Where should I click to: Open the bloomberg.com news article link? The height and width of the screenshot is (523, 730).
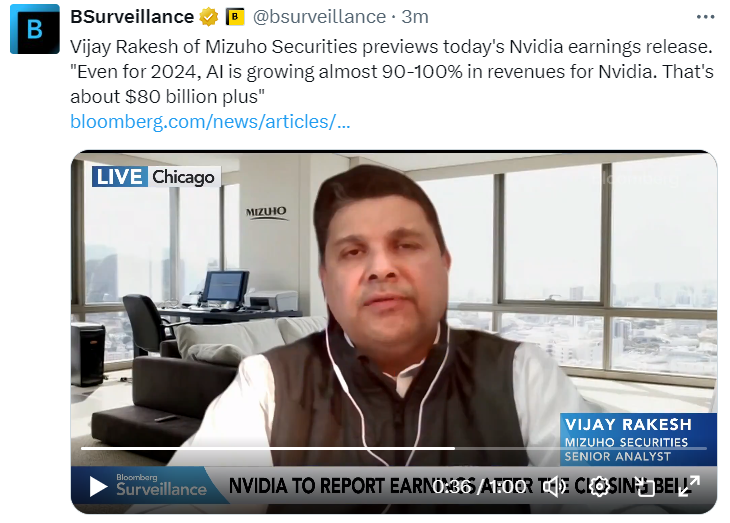tap(210, 122)
